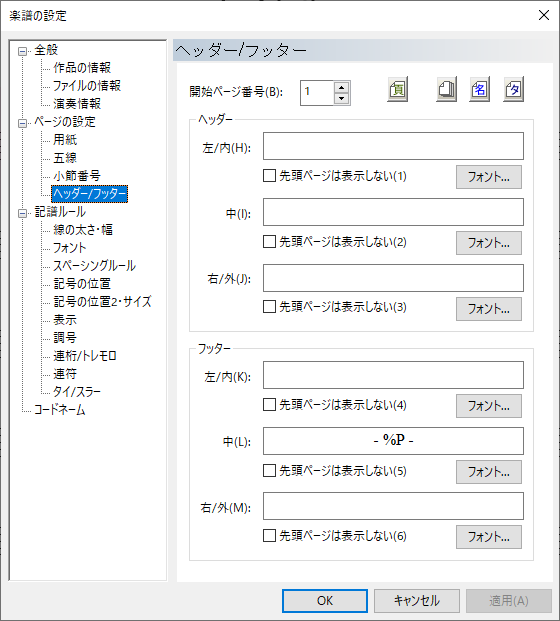Image resolution: width=560 pixels, height=621 pixels.
Task: Toggle 先頭ページは表示しない(3) checkbox
Action: click(x=269, y=307)
